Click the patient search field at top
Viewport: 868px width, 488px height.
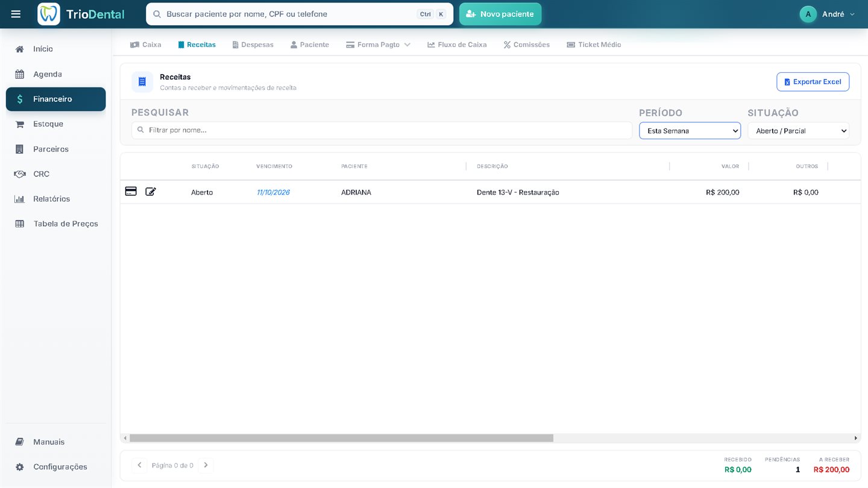[300, 14]
